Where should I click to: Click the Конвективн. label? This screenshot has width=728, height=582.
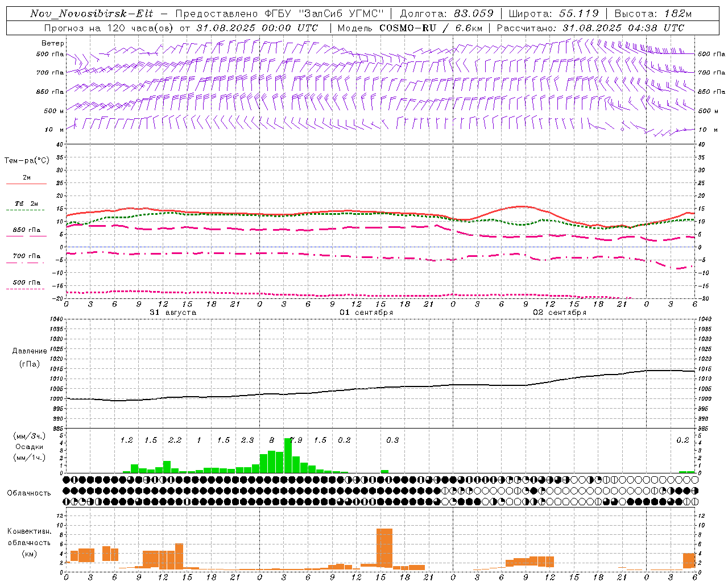click(x=29, y=531)
